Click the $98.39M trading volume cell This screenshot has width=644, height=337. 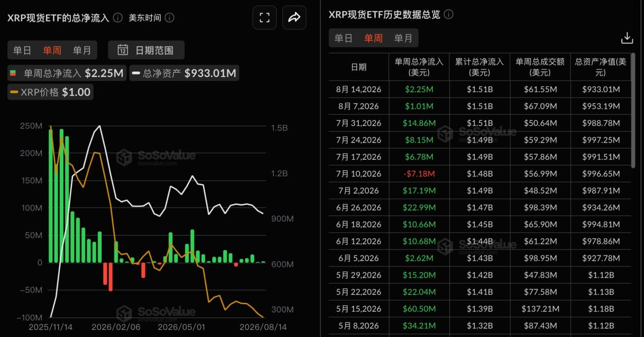[540, 208]
